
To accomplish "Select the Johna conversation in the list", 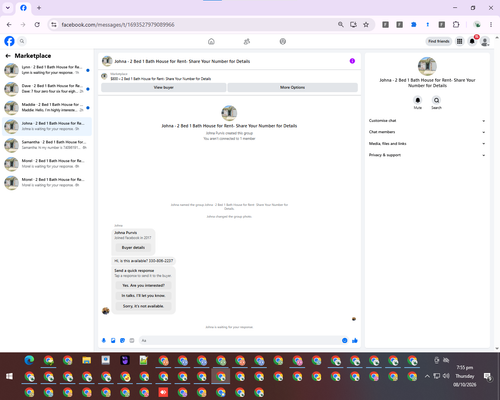I will click(x=47, y=126).
